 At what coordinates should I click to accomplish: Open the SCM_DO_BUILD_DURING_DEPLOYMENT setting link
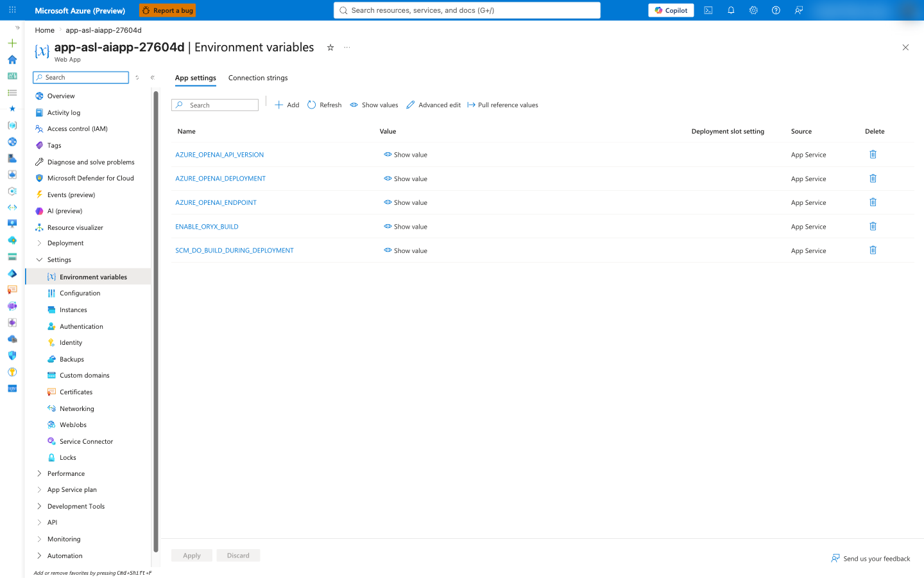(x=234, y=250)
